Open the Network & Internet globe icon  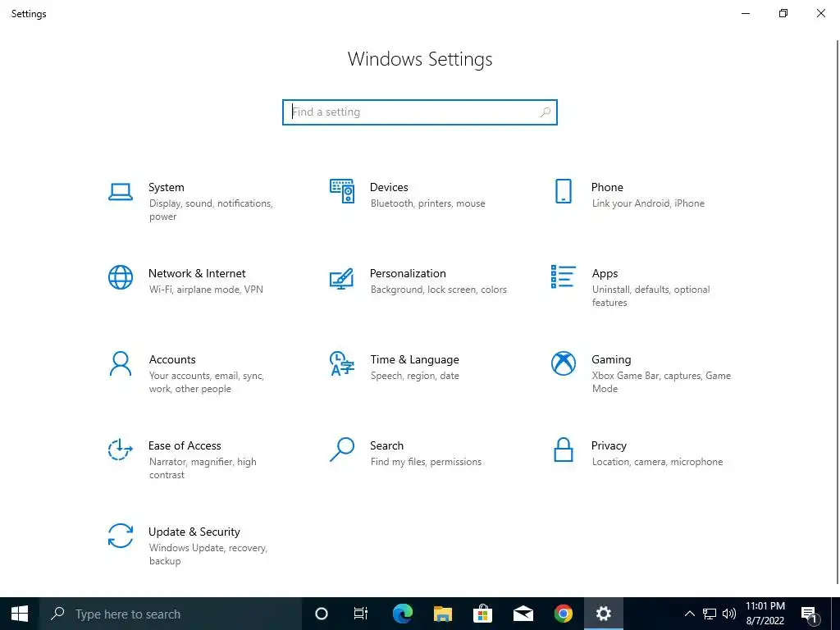point(121,277)
